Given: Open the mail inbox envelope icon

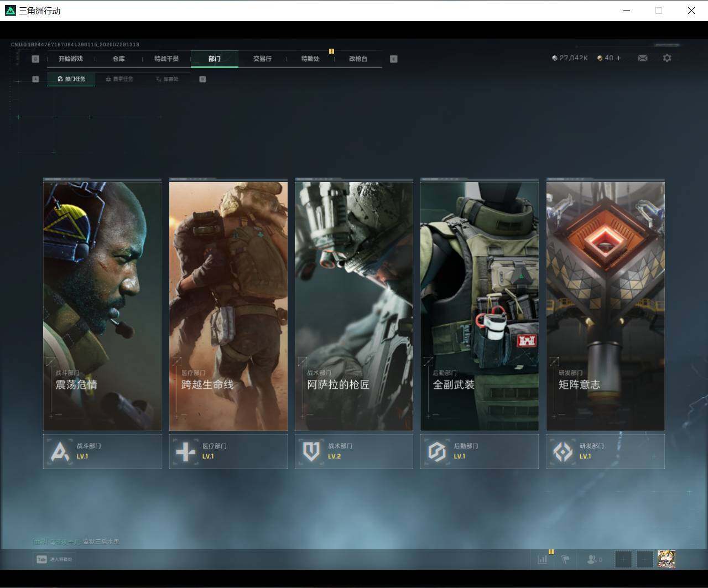Looking at the screenshot, I should (x=643, y=58).
